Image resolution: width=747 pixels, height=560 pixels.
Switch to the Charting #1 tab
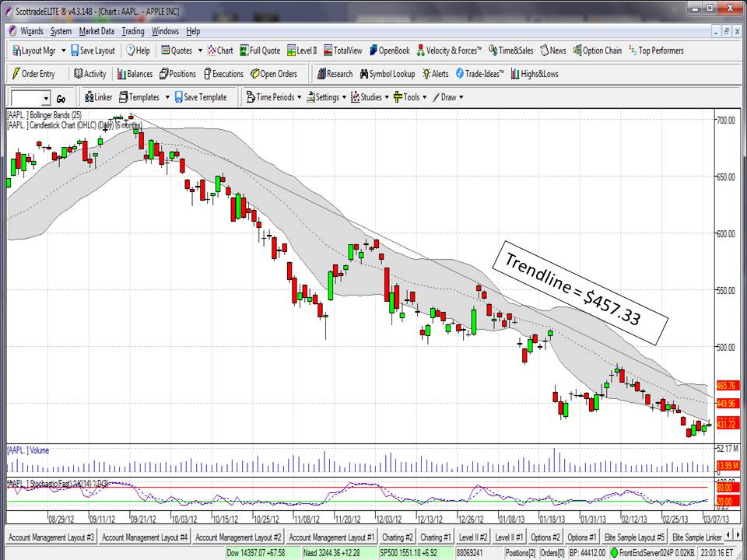434,536
